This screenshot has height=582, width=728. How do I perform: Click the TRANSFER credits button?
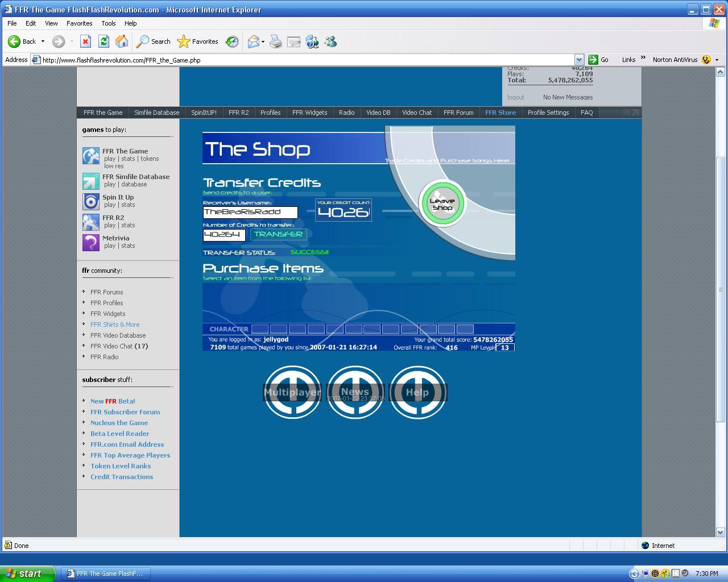(278, 234)
